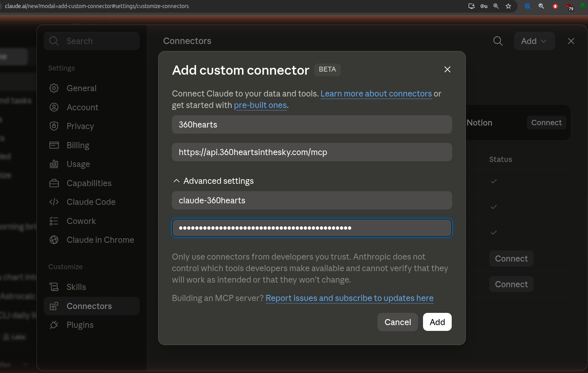The width and height of the screenshot is (588, 373).
Task: Click the Connectors blocks icon
Action: 54,306
